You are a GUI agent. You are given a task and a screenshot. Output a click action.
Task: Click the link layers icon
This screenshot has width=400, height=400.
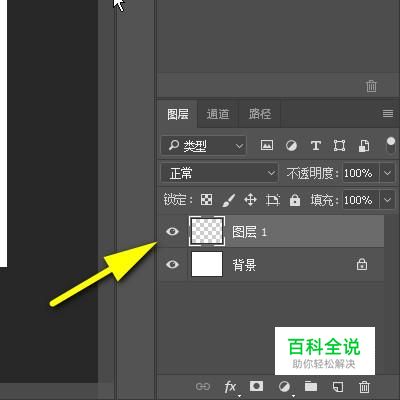coord(203,386)
